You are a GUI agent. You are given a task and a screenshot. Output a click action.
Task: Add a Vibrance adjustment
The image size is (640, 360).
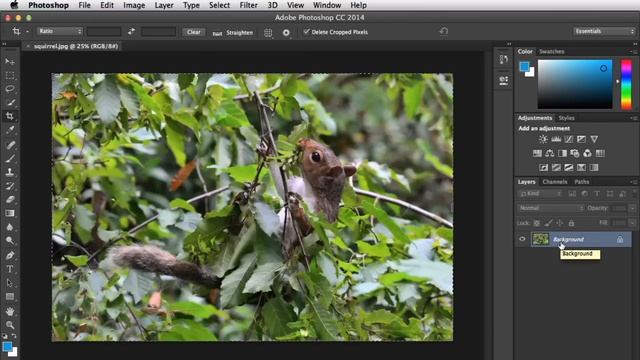pyautogui.click(x=594, y=140)
